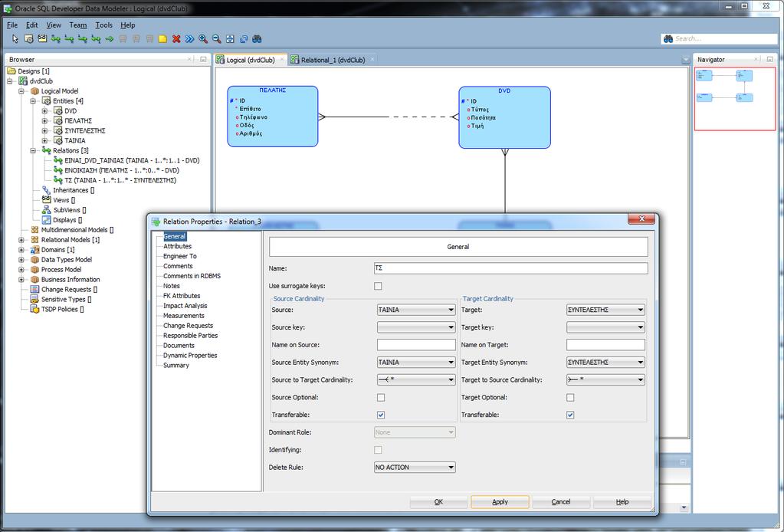
Task: Open the Source entity dropdown
Action: click(x=416, y=310)
